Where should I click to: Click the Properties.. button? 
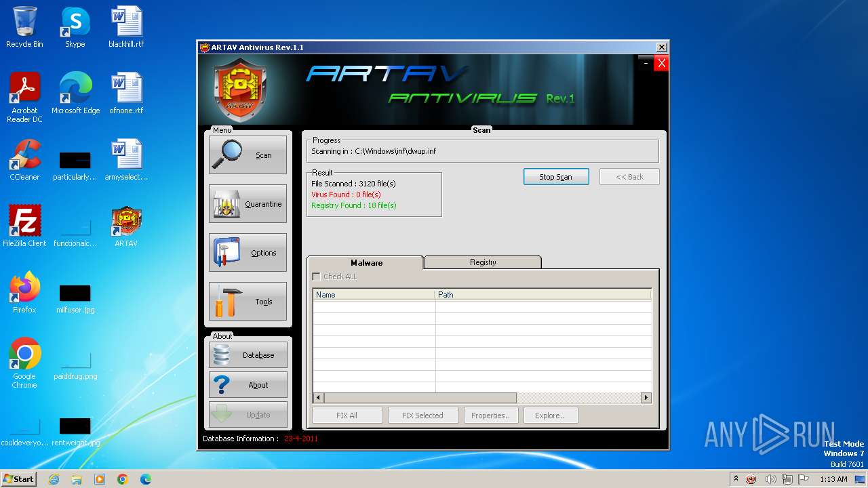click(491, 415)
